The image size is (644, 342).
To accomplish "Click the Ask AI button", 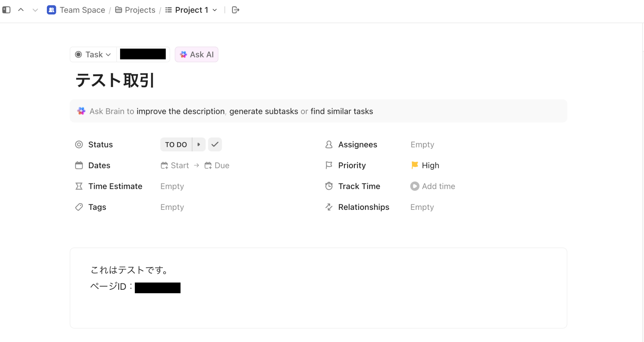I will (197, 54).
